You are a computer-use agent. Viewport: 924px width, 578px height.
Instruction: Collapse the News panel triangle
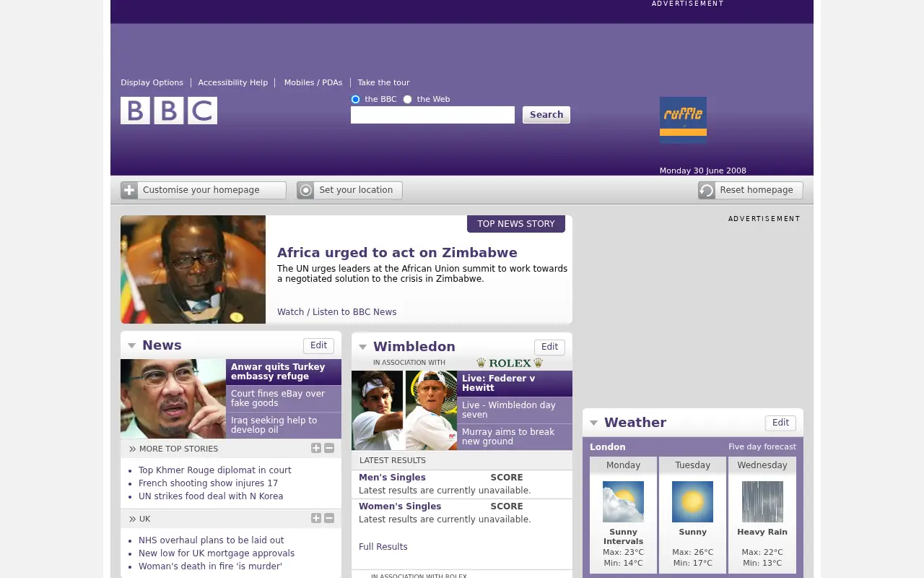[131, 346]
